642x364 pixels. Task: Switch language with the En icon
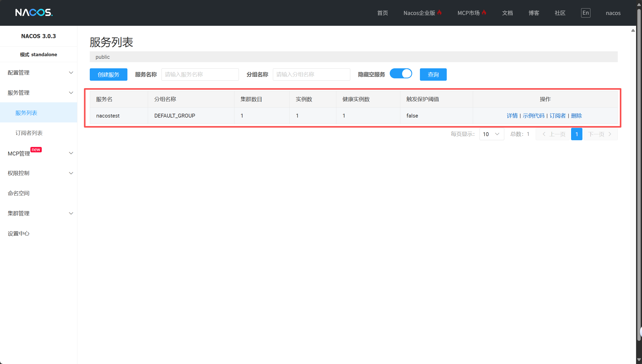coord(586,13)
